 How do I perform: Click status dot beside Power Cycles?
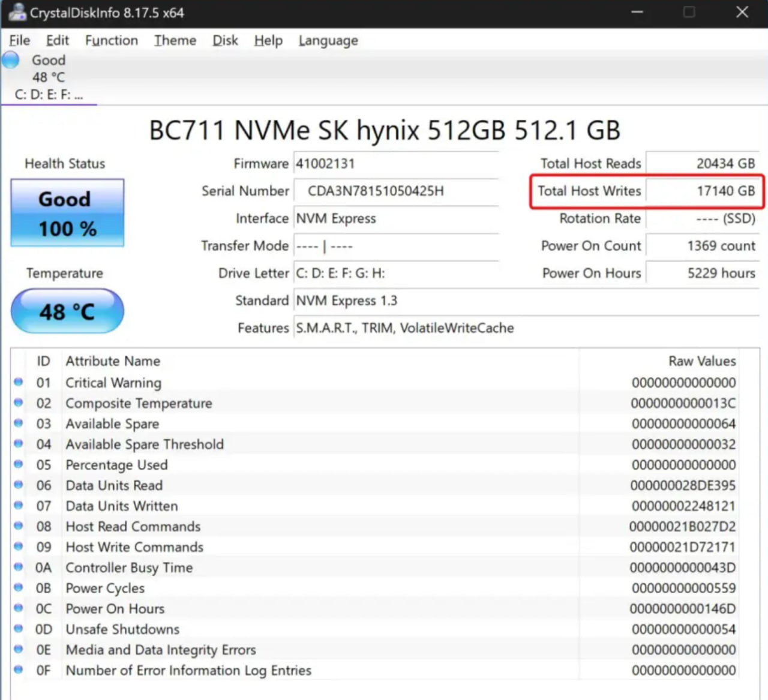(x=19, y=587)
